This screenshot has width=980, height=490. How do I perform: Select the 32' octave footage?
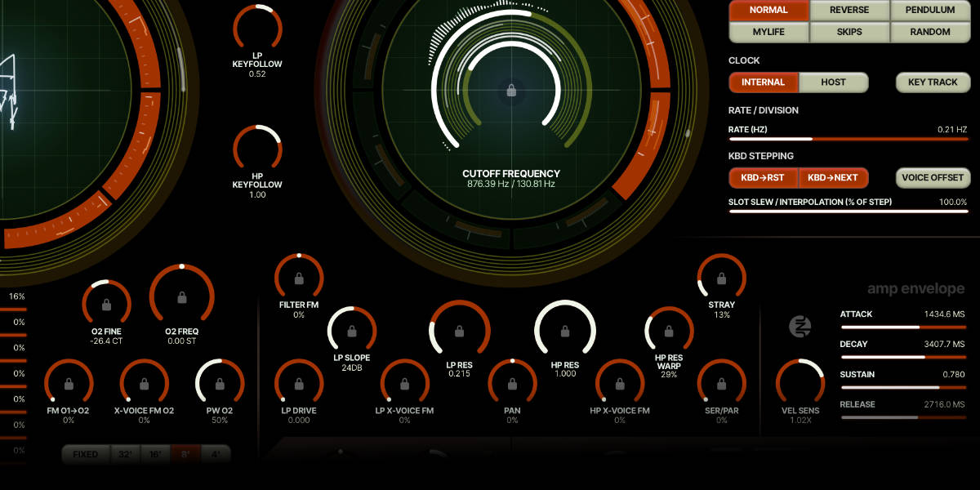tap(126, 454)
